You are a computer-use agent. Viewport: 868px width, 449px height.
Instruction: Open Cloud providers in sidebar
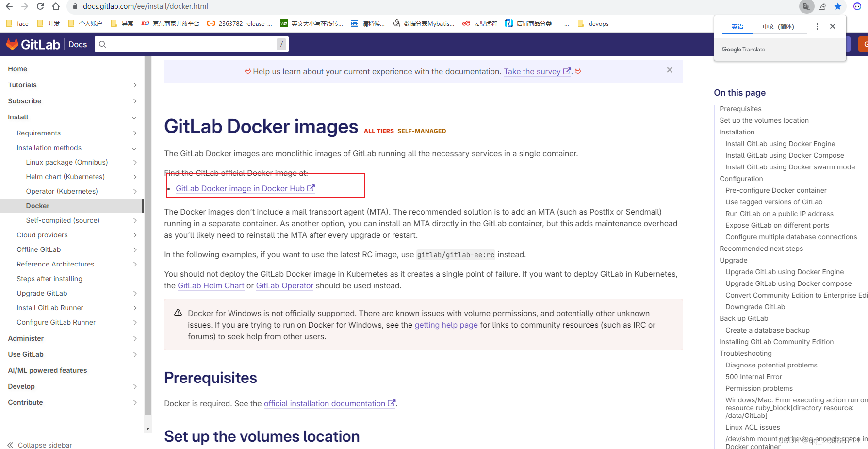click(x=42, y=235)
